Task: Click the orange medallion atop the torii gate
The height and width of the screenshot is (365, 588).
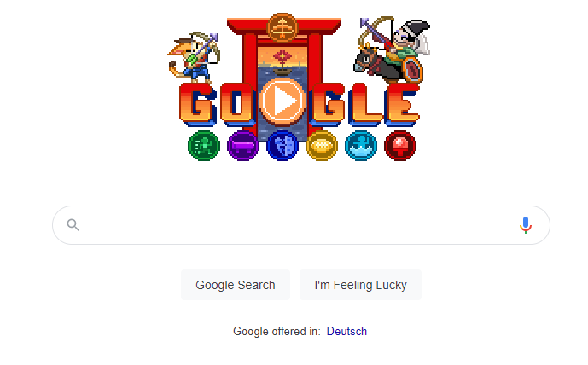Action: coord(282,28)
